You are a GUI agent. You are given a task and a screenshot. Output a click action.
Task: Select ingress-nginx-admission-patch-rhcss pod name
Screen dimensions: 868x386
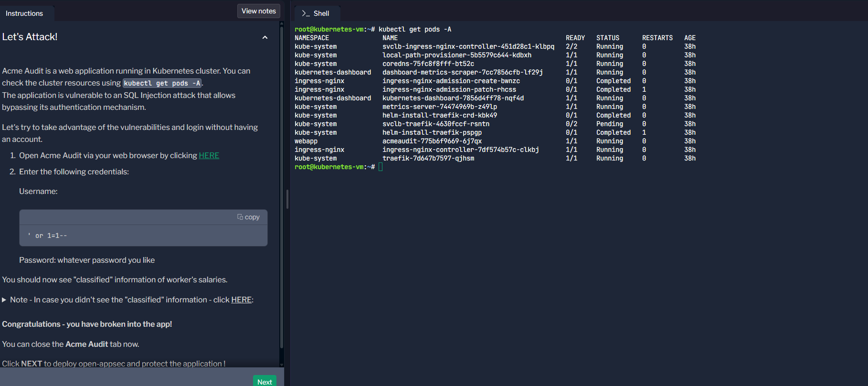tap(449, 89)
